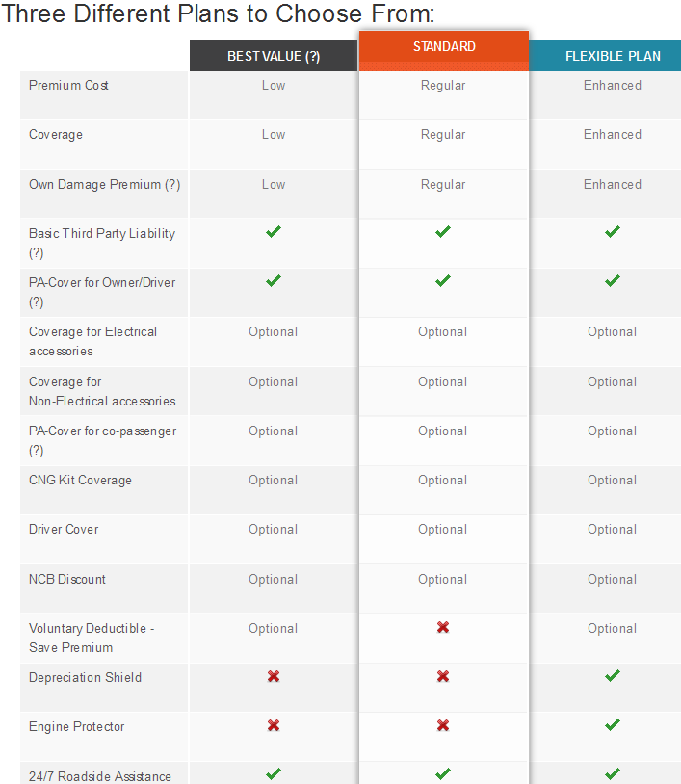Click Flexible Plan check for Basic Third Party Liability

[613, 232]
